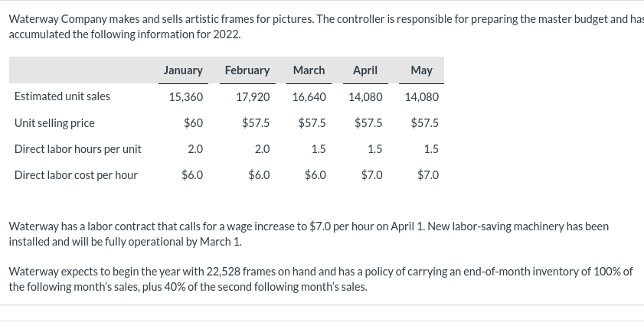This screenshot has width=644, height=329.
Task: Click the Waterway Company intro paragraph
Action: coord(326,27)
